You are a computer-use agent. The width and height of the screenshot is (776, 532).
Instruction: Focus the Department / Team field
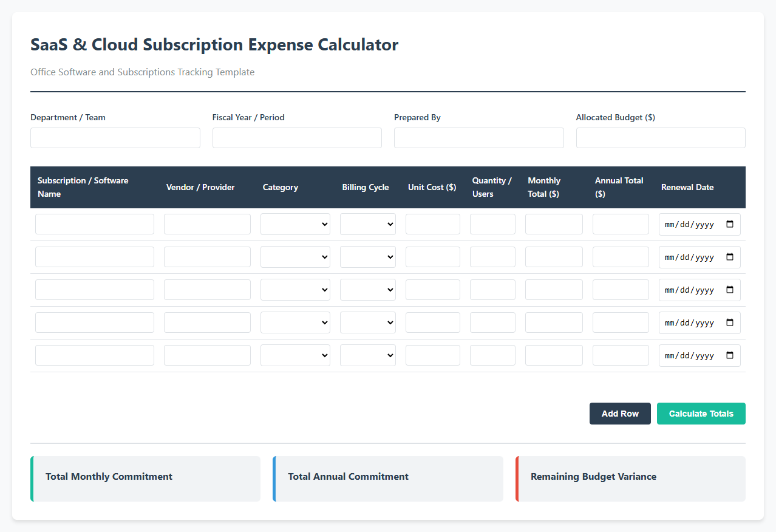tap(115, 138)
